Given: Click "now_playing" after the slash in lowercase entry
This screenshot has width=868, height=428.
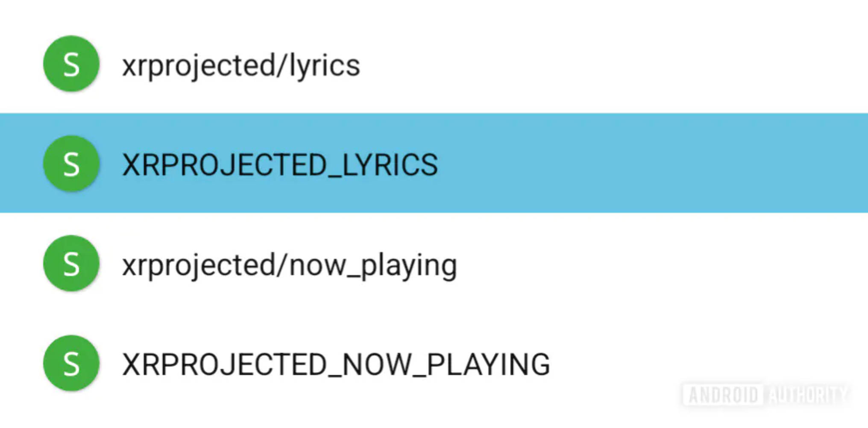Looking at the screenshot, I should point(373,266).
